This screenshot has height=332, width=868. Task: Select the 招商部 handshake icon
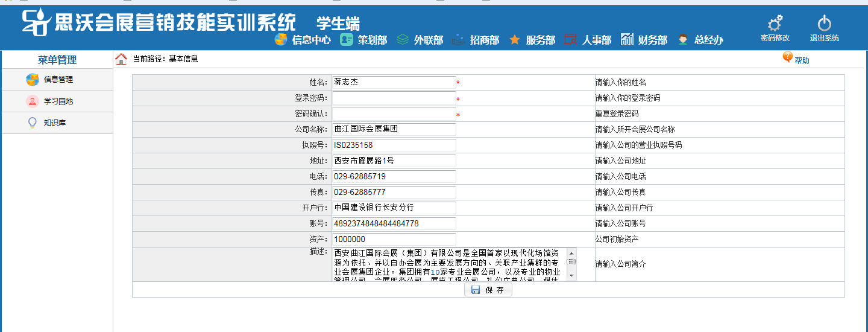459,40
